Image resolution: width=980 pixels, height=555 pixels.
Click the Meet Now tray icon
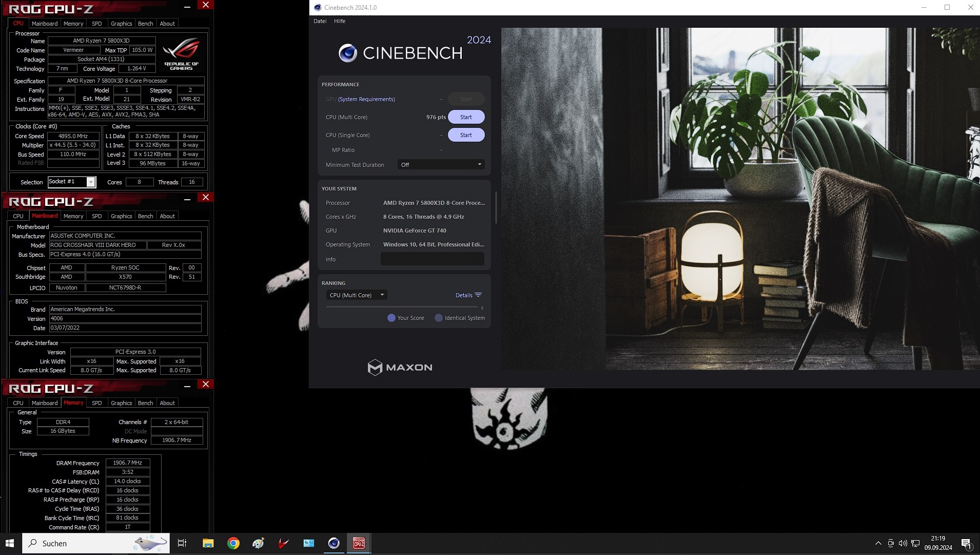tap(891, 543)
